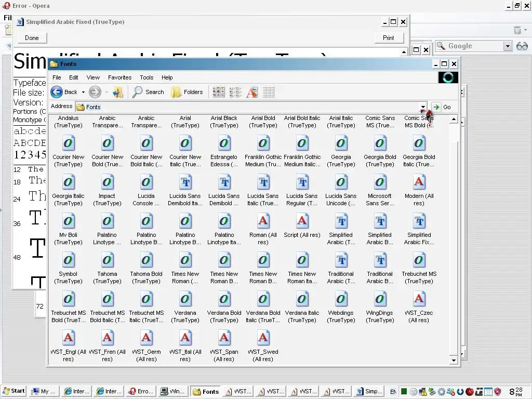Go up one folder level icon

(x=118, y=92)
